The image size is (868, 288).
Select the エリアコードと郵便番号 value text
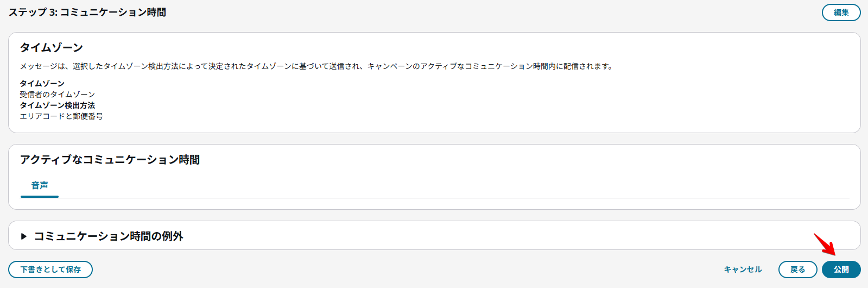(61, 116)
